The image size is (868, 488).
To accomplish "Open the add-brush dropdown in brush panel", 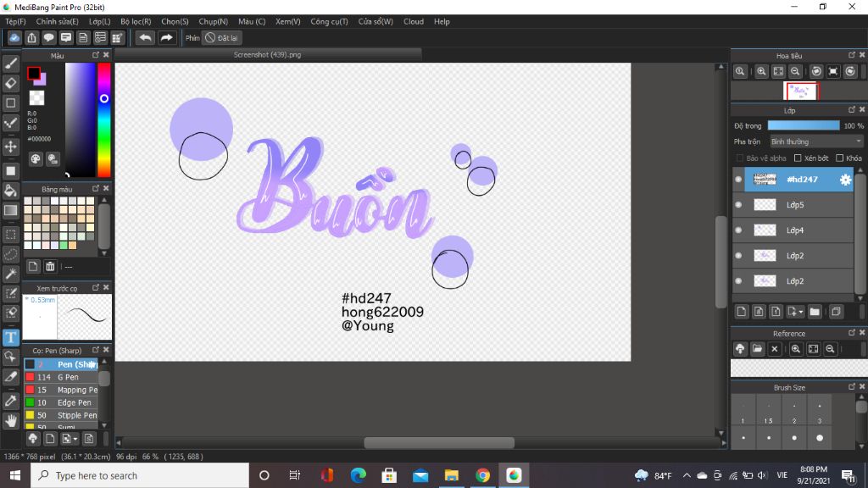I will [x=70, y=439].
